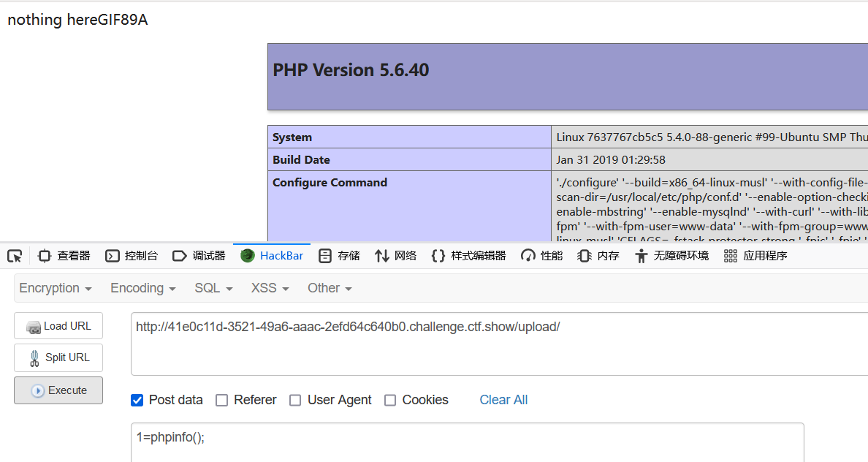Enable the Referer checkbox

click(221, 400)
